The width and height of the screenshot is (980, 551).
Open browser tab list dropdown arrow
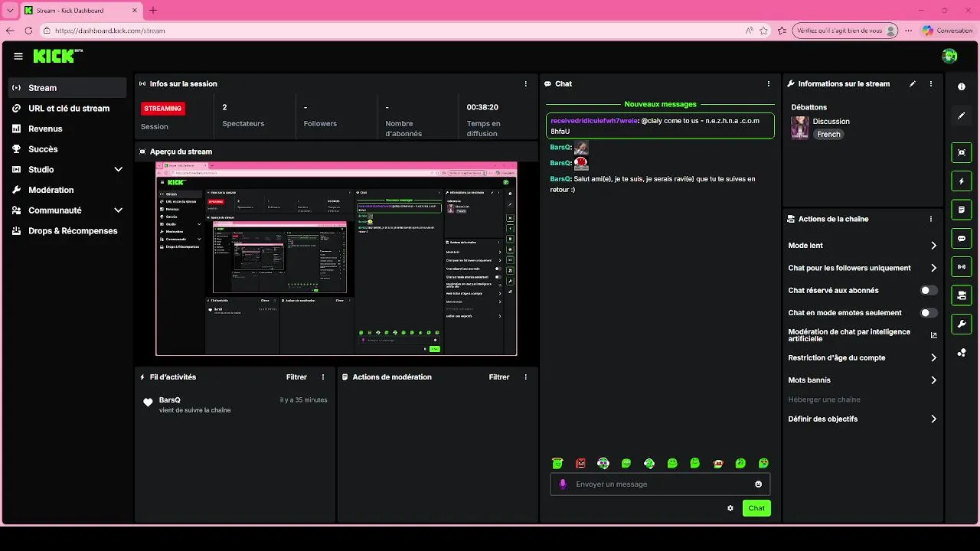pyautogui.click(x=10, y=11)
